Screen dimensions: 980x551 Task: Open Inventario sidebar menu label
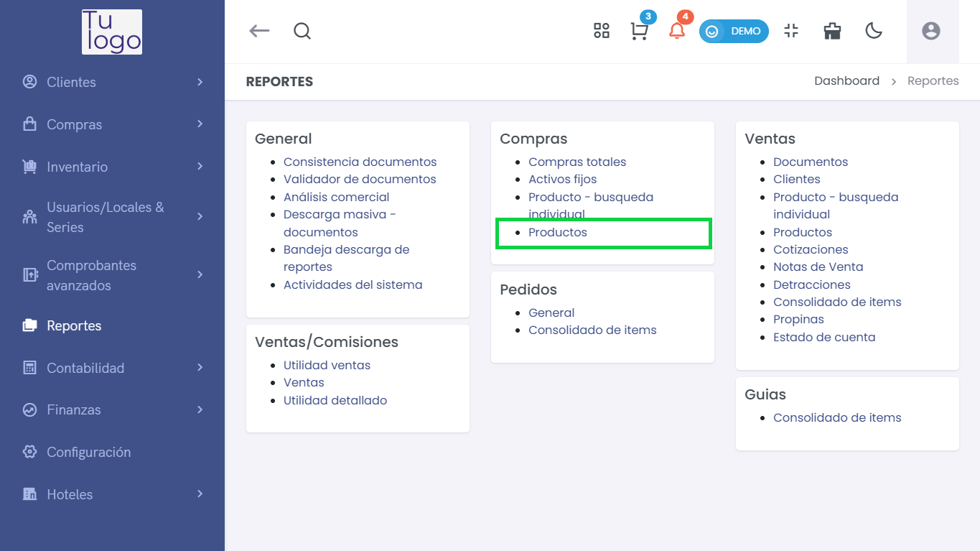point(77,167)
